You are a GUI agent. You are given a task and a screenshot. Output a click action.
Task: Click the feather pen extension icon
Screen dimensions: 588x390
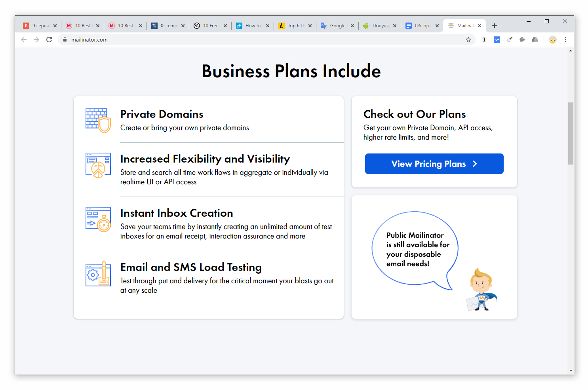tap(510, 40)
